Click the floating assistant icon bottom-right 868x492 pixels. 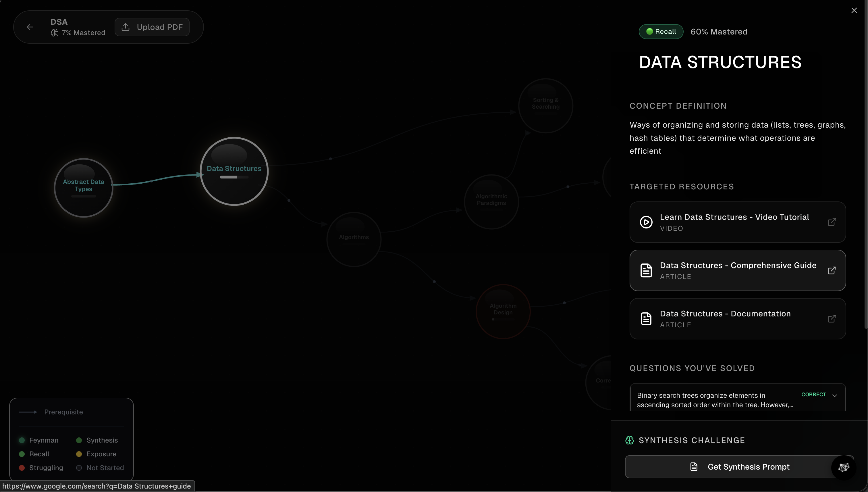pos(843,467)
